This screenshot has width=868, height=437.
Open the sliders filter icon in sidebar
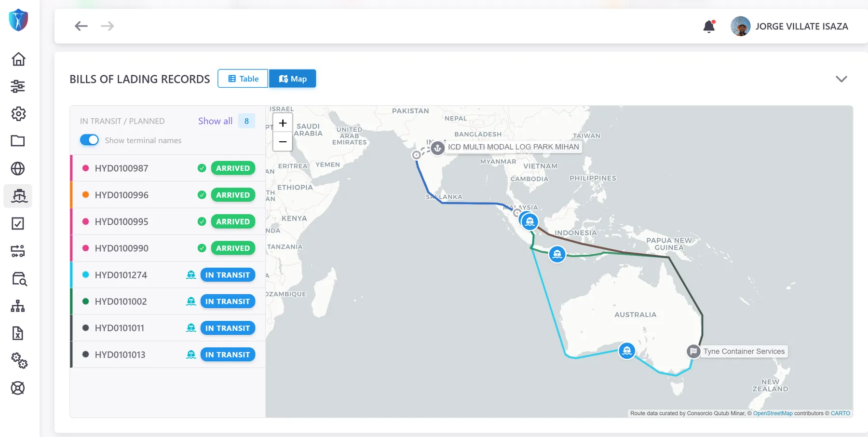tap(18, 86)
